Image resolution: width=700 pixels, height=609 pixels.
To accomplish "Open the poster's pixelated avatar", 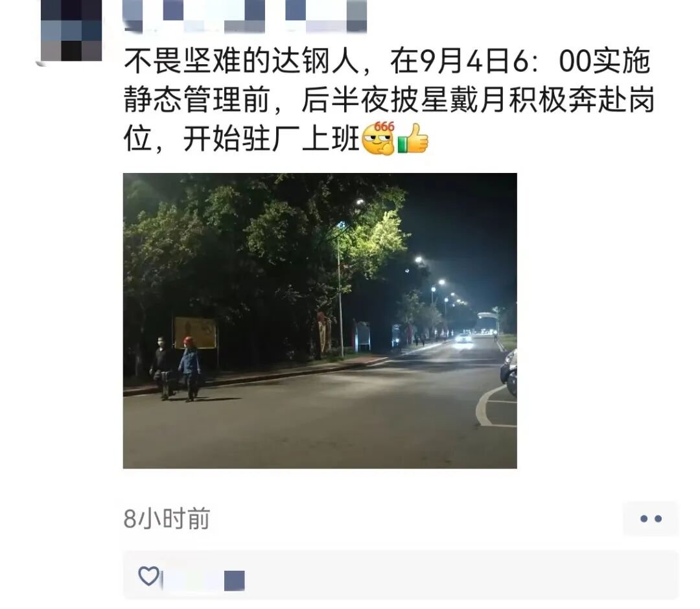I will pyautogui.click(x=71, y=30).
